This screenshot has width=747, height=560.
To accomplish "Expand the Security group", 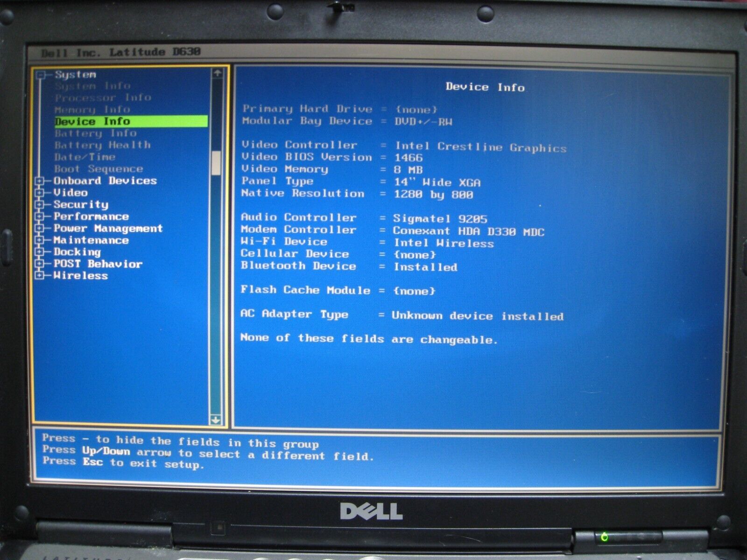I will 40,204.
